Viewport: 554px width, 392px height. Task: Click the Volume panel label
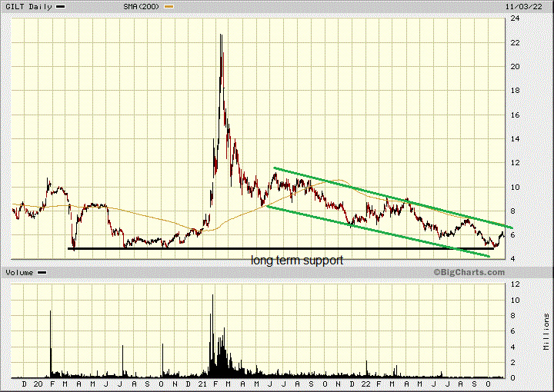[19, 273]
